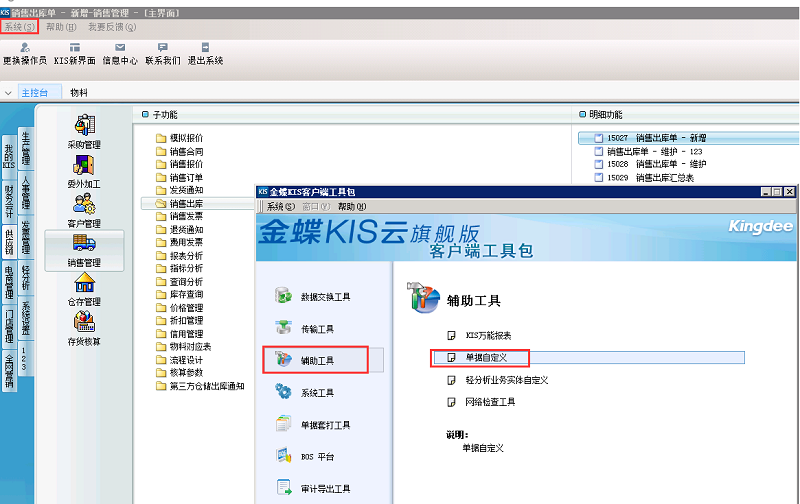Click the 联系我们 chat icon
The image size is (800, 504).
coord(162,48)
